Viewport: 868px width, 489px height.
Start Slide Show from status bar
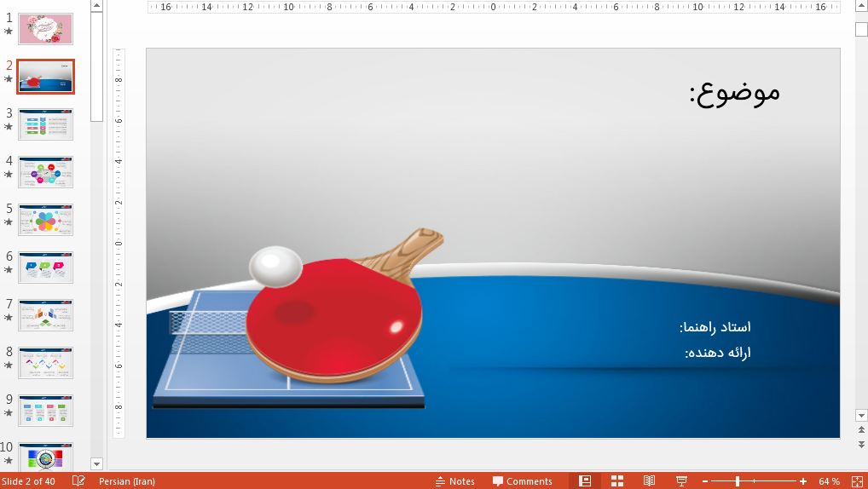click(x=681, y=481)
